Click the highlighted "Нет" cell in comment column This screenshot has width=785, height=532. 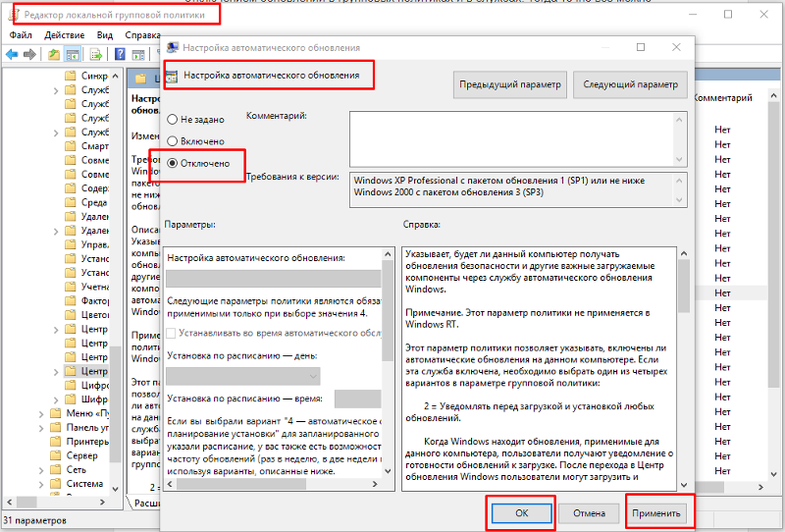point(722,293)
